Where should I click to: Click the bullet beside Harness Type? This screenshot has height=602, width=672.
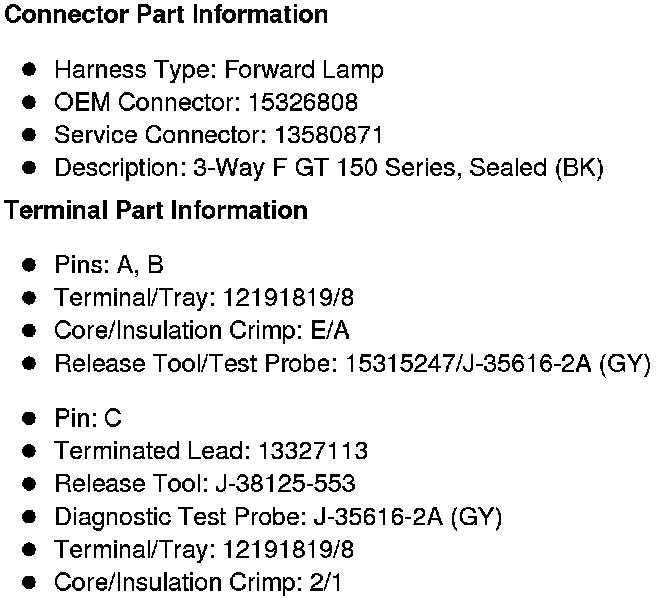coord(30,70)
